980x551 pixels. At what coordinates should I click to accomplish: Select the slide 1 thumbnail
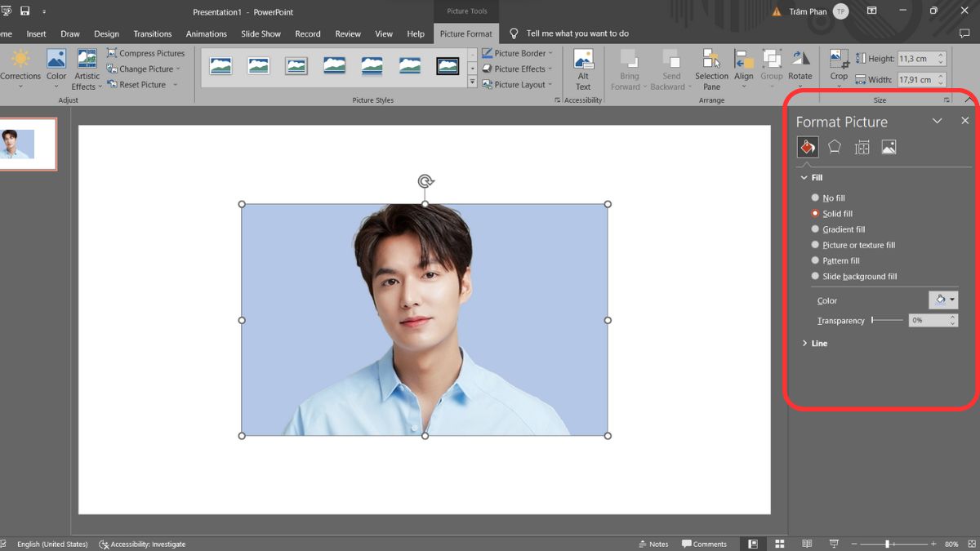27,144
